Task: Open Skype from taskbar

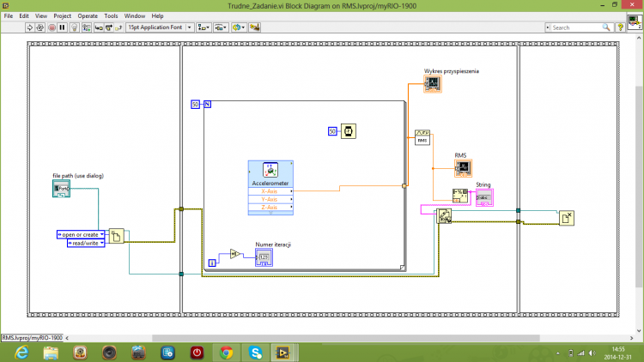Action: 256,353
